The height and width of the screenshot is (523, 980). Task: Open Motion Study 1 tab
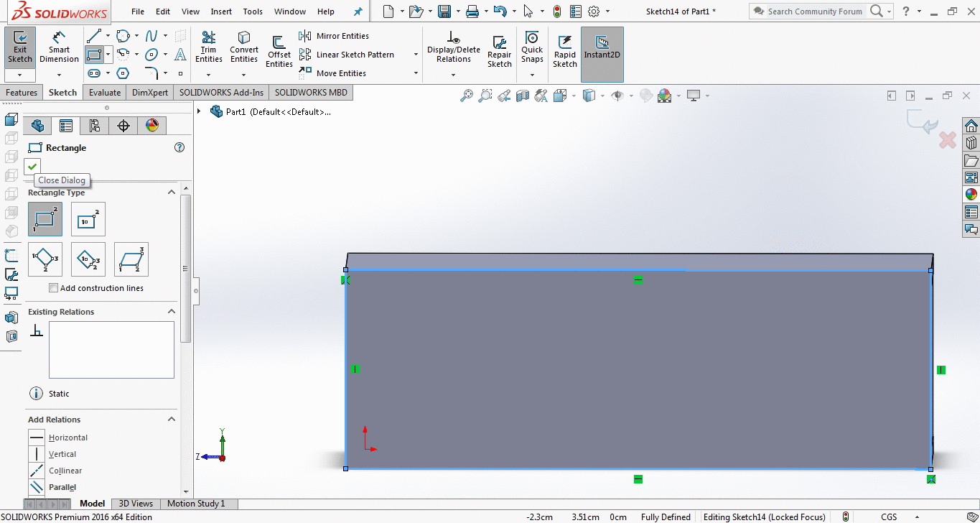point(196,504)
